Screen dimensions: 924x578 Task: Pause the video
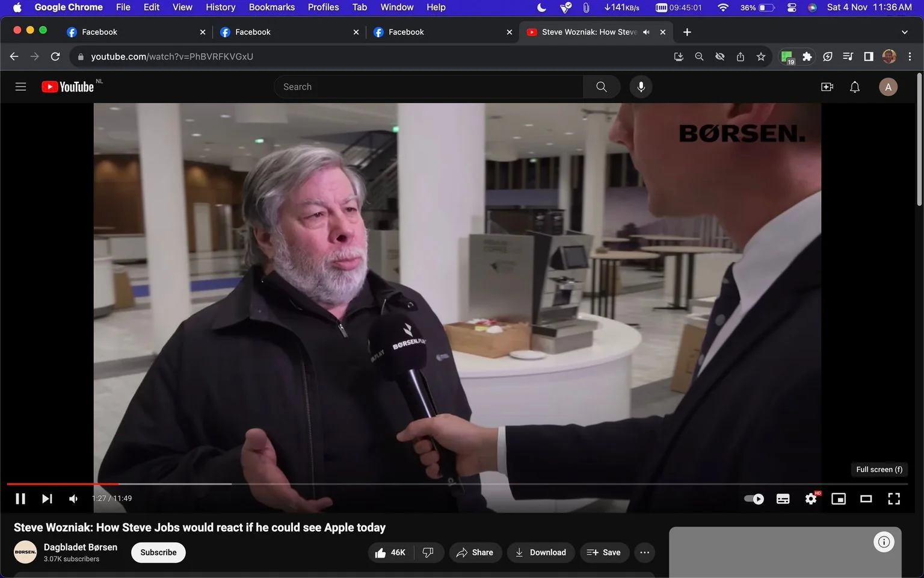(x=20, y=499)
